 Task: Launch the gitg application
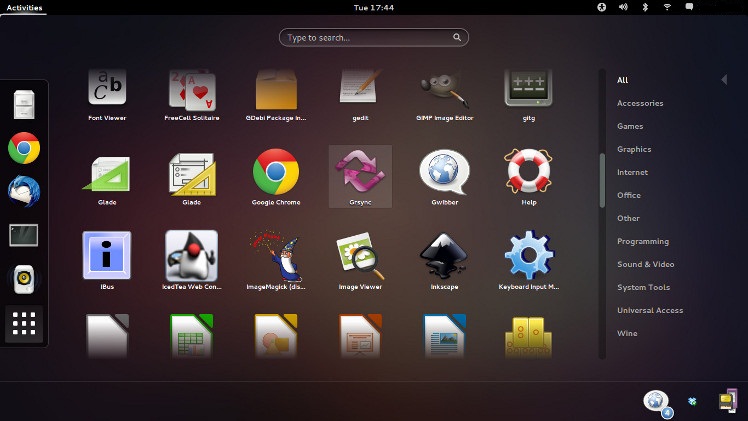point(529,94)
